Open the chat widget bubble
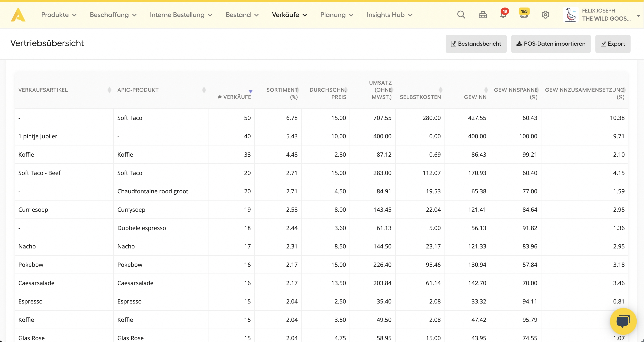Image resolution: width=644 pixels, height=342 pixels. coord(623,321)
